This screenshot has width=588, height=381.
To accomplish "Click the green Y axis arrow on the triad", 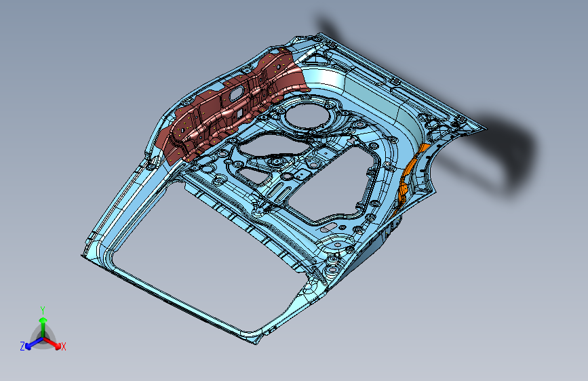I will click(x=43, y=327).
